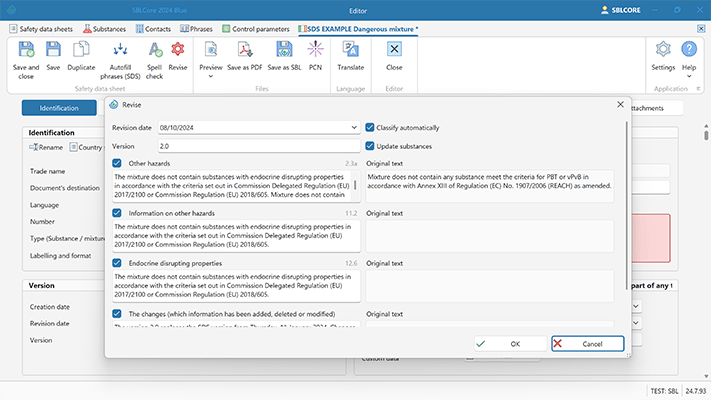Click the Revise gear icon
This screenshot has width=711, height=400.
(178, 49)
